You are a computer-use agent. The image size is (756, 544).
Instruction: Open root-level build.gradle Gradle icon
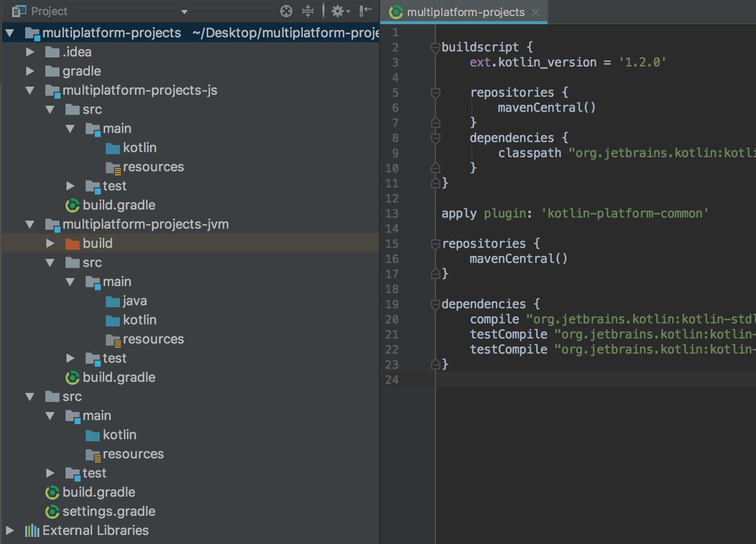tap(52, 492)
